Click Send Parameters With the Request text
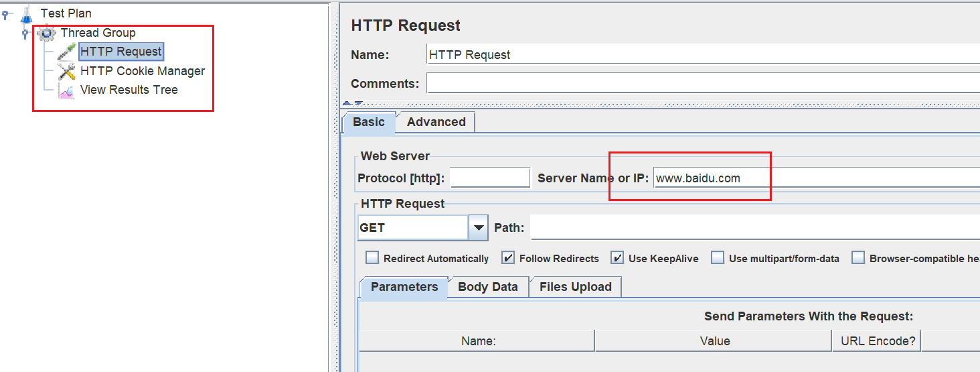The width and height of the screenshot is (980, 372). pos(809,316)
